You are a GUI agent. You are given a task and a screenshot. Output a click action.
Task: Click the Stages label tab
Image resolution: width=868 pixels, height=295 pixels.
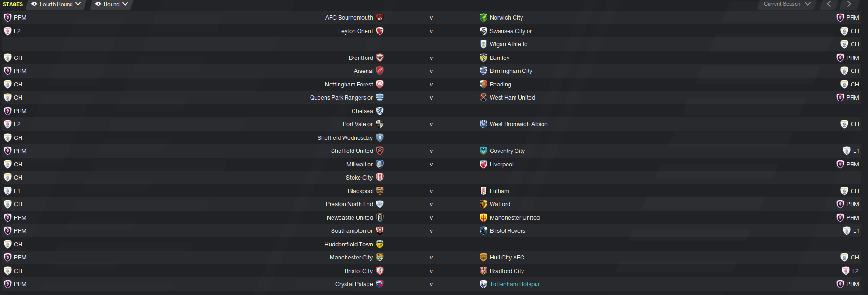13,4
